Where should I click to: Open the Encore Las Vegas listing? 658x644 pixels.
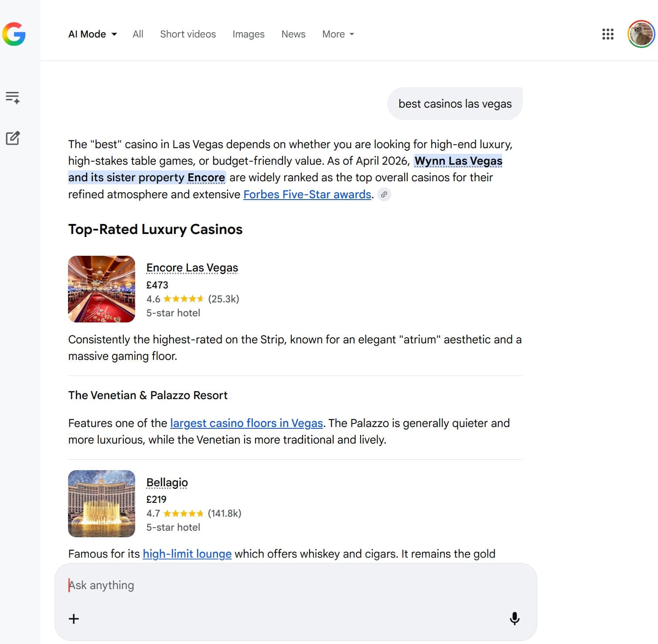(x=192, y=267)
